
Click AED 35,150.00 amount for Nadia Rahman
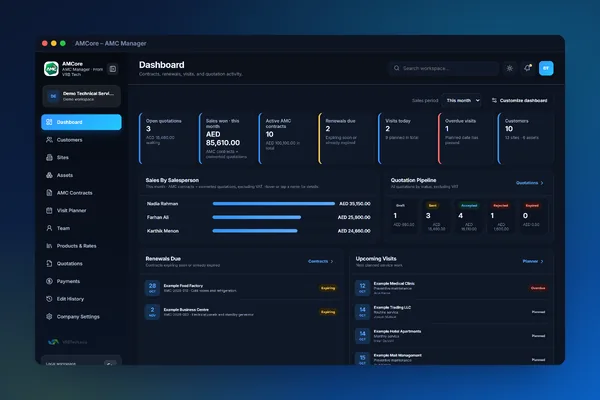tap(355, 204)
